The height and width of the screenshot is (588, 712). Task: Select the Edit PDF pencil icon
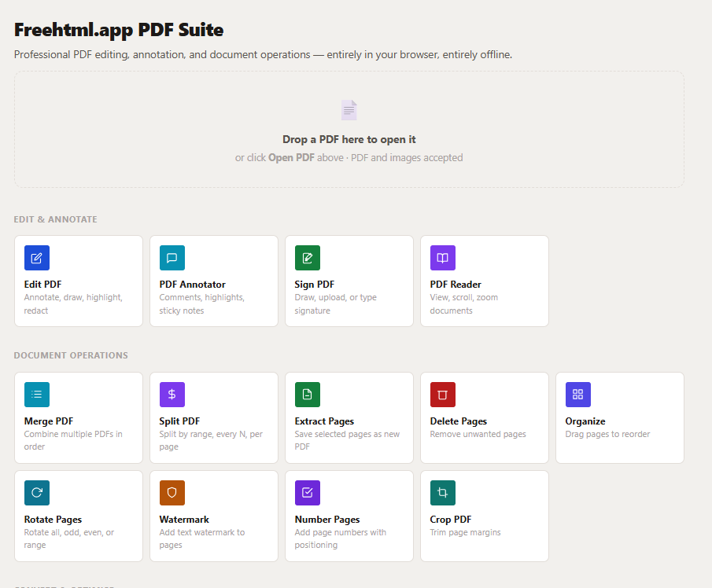(x=36, y=257)
